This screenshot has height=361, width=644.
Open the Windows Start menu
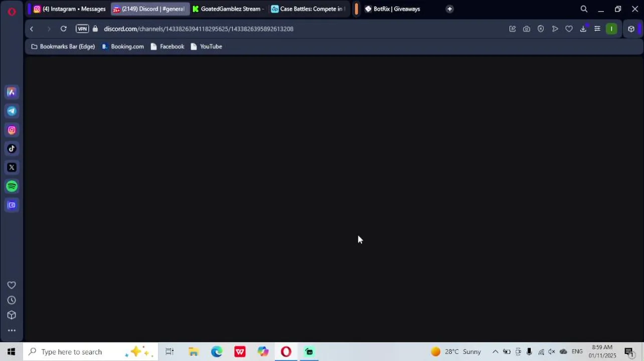click(12, 352)
